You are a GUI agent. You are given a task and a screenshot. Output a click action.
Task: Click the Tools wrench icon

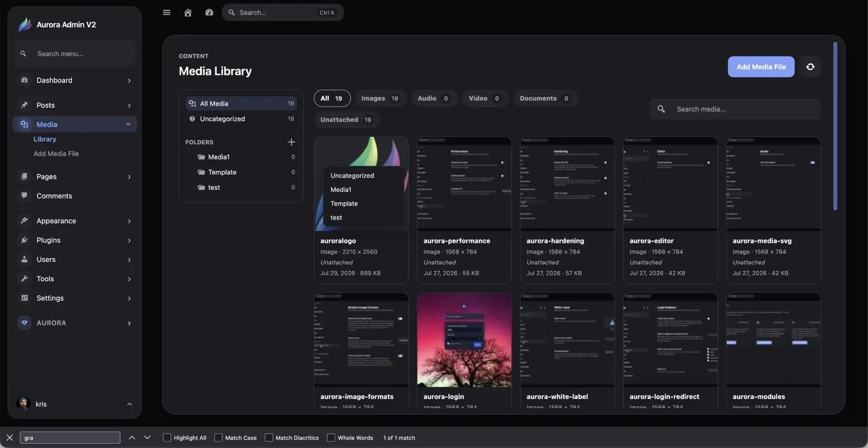[25, 279]
